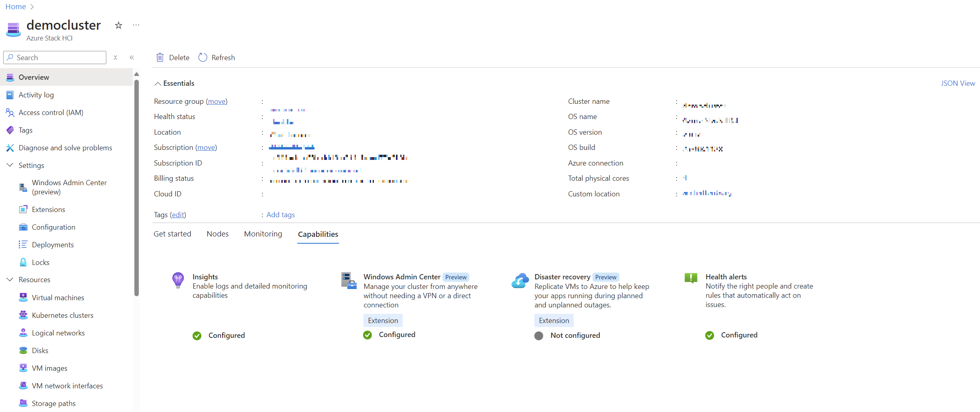Click the Storage paths icon

tap(23, 403)
